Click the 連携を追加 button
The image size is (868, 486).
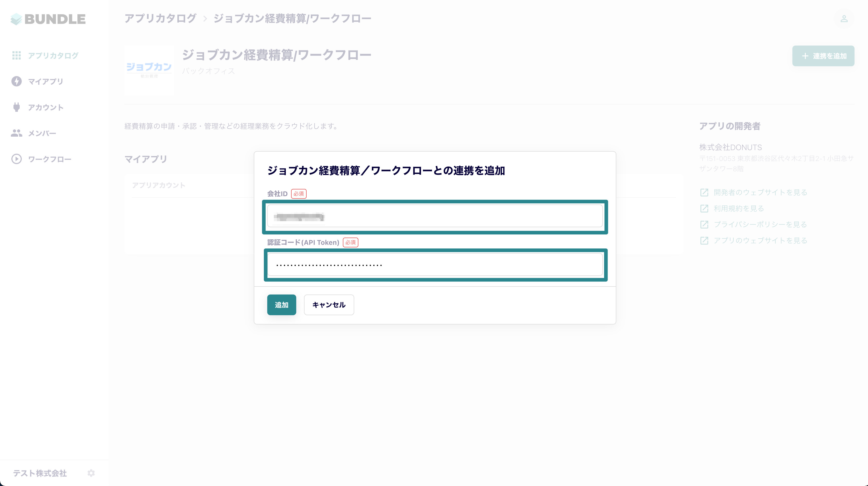point(823,56)
